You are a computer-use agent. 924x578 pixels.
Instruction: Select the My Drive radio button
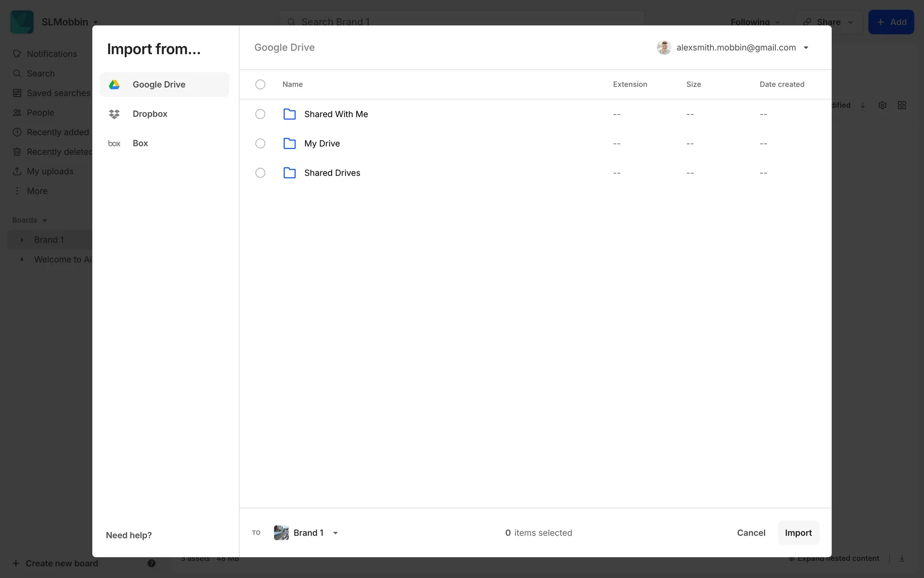tap(260, 144)
